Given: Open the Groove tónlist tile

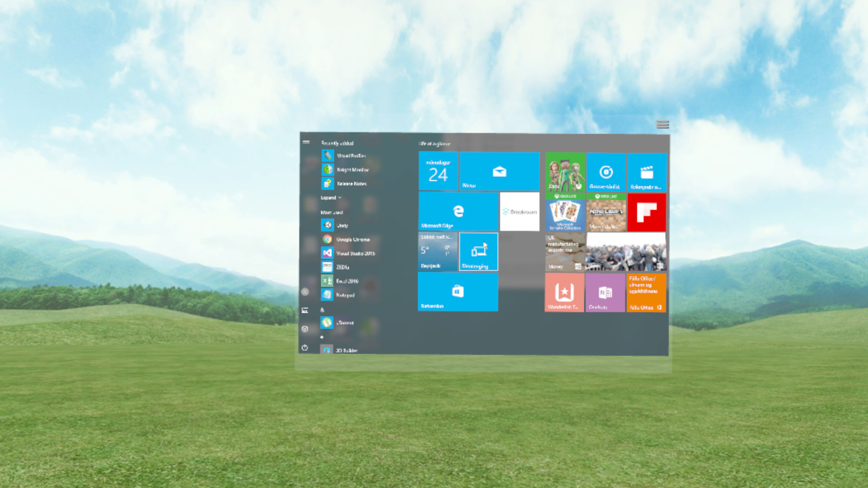Looking at the screenshot, I should (605, 171).
